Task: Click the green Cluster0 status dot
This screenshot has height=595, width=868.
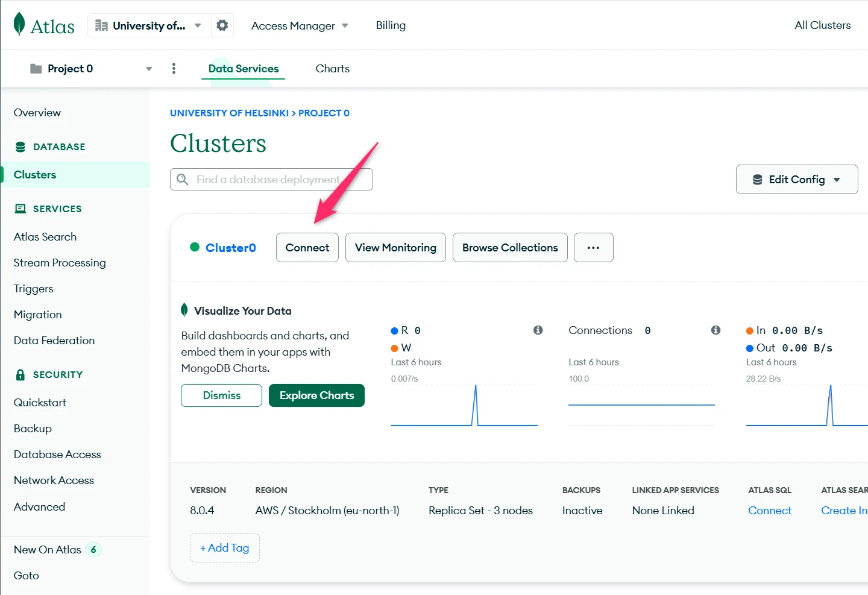Action: pyautogui.click(x=195, y=247)
